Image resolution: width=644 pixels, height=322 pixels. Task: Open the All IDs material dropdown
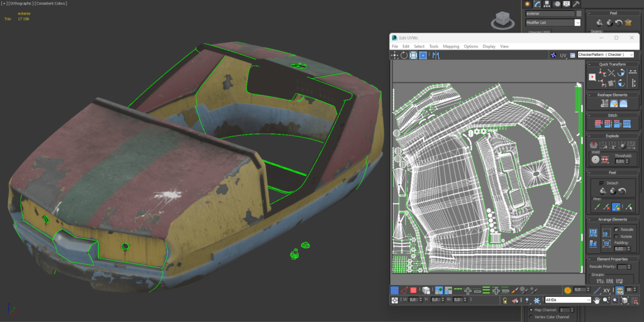(x=568, y=300)
